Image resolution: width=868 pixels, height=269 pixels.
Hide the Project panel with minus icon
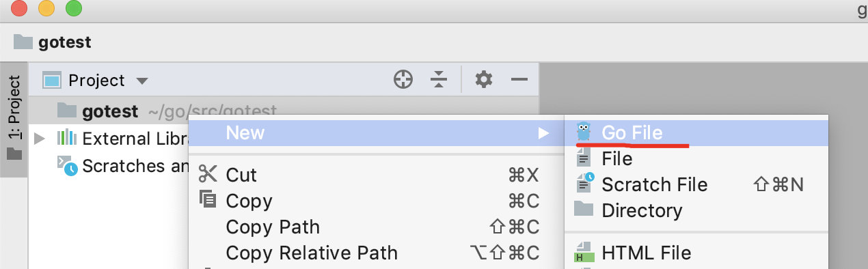[519, 80]
